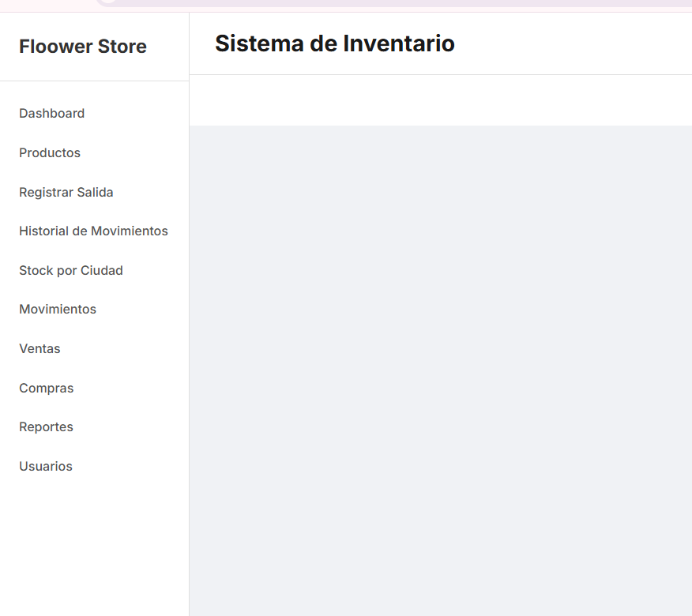Click the Floower Store brand title
Screen dimensions: 692x616
click(x=83, y=47)
